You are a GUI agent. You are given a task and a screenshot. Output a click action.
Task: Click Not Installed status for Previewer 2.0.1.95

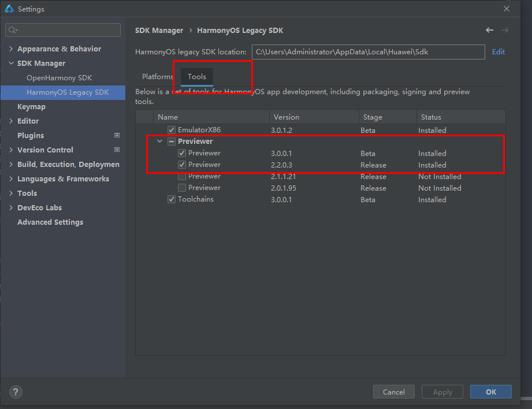coord(440,188)
